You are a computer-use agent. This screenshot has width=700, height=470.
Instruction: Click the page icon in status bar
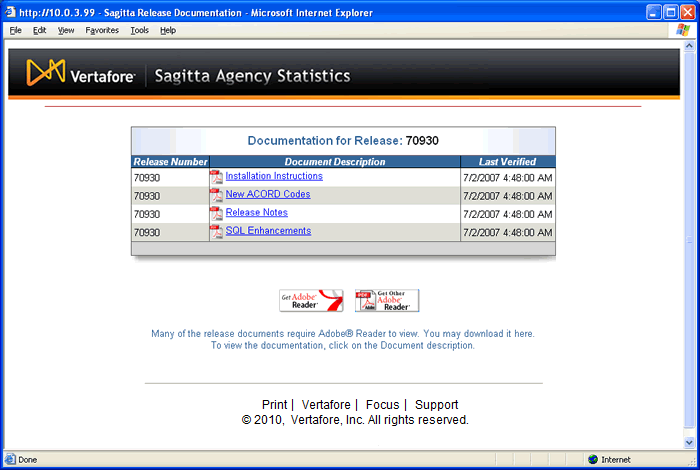[x=10, y=459]
